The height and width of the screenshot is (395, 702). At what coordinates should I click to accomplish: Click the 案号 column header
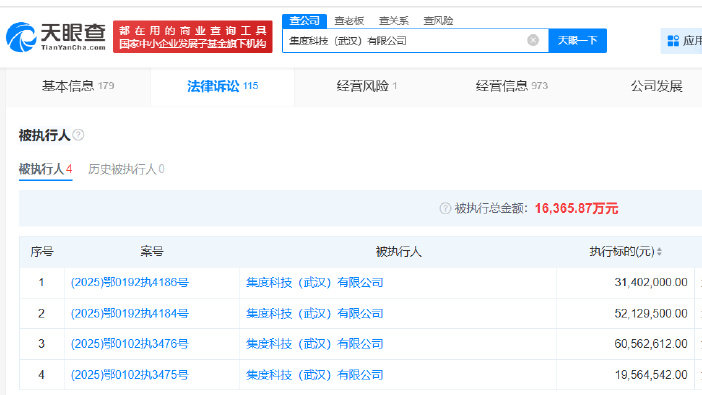[x=152, y=252]
